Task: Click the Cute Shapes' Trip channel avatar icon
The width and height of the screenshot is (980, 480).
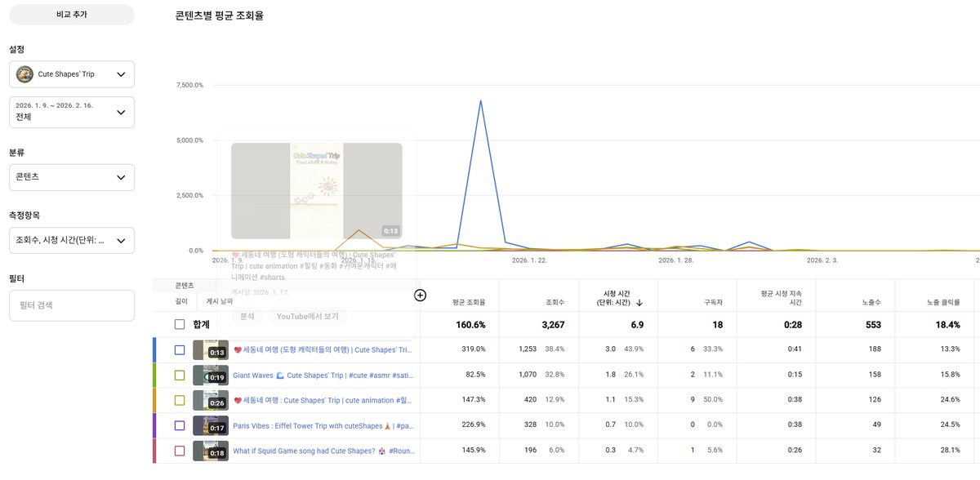Action: click(24, 74)
